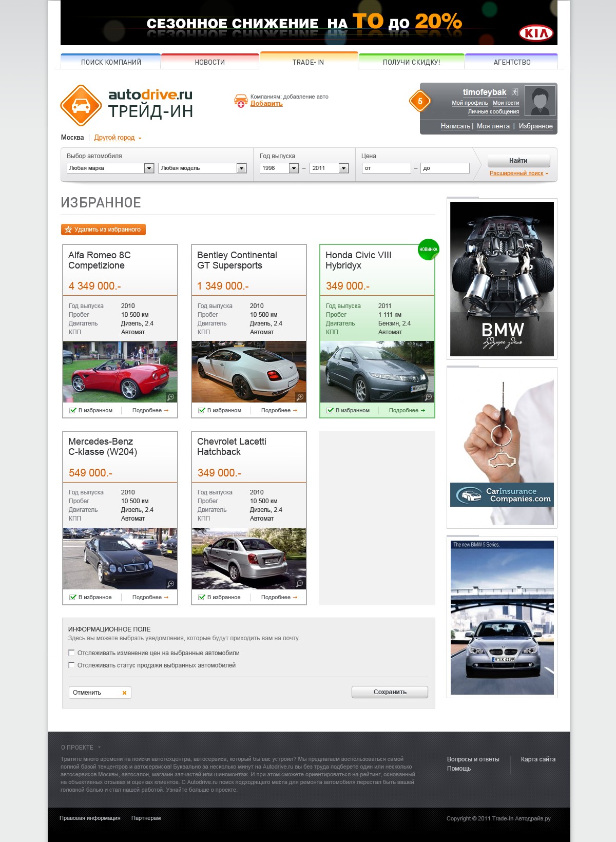Open Подробнее for Mercedes-Benz C-klasse

pos(150,597)
